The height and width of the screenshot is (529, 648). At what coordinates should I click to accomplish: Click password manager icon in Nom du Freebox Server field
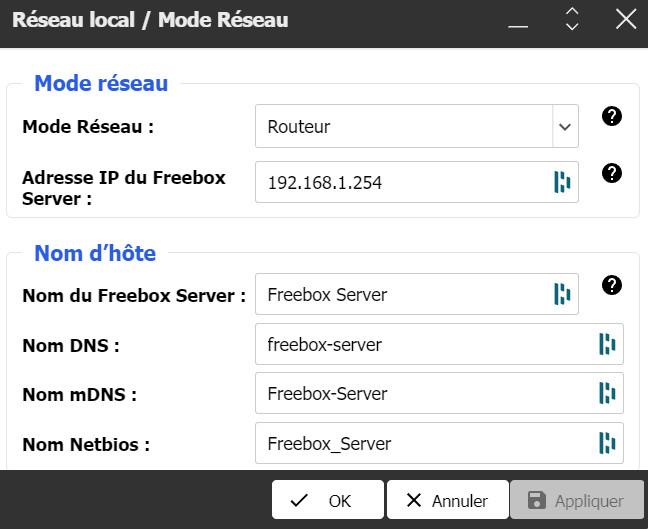tap(562, 294)
